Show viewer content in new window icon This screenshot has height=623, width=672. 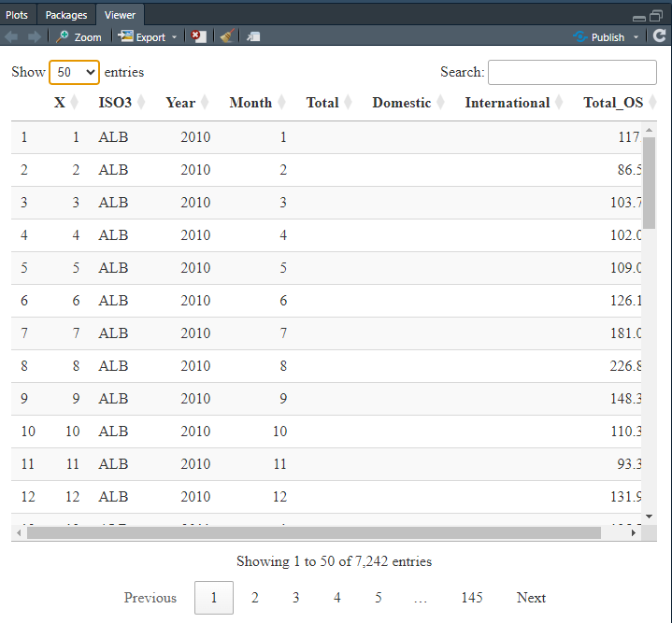(253, 36)
